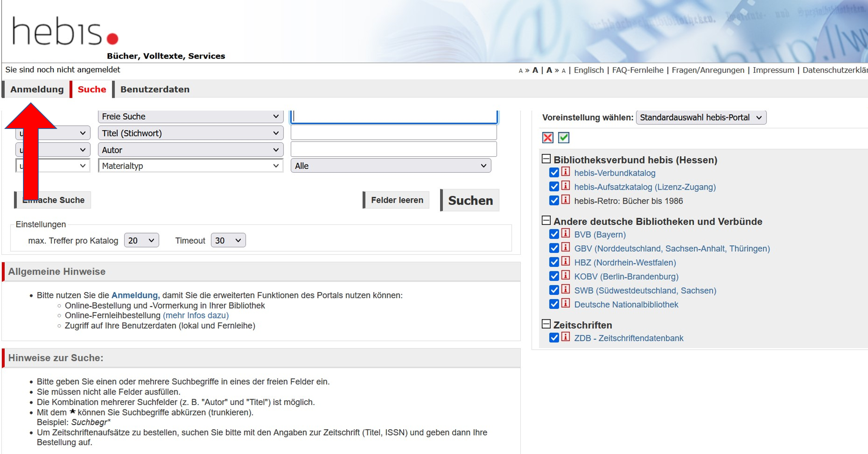
Task: Click the red X deselect-all icon
Action: (x=548, y=138)
